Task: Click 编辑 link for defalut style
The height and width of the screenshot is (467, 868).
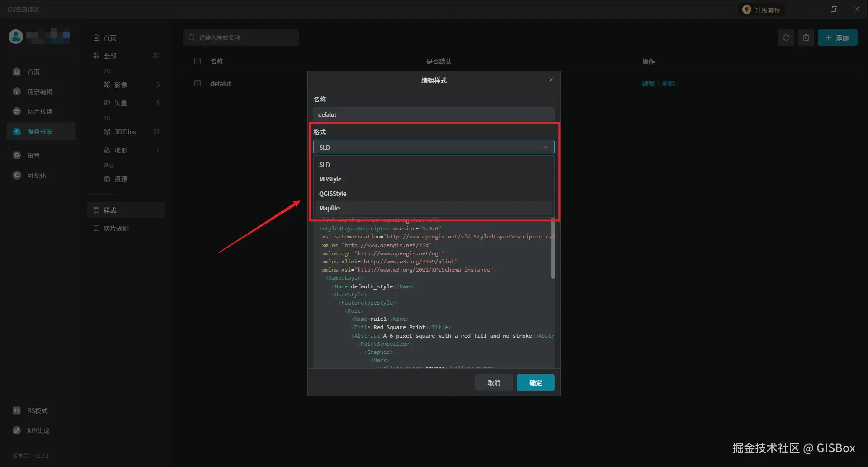Action: (x=648, y=84)
